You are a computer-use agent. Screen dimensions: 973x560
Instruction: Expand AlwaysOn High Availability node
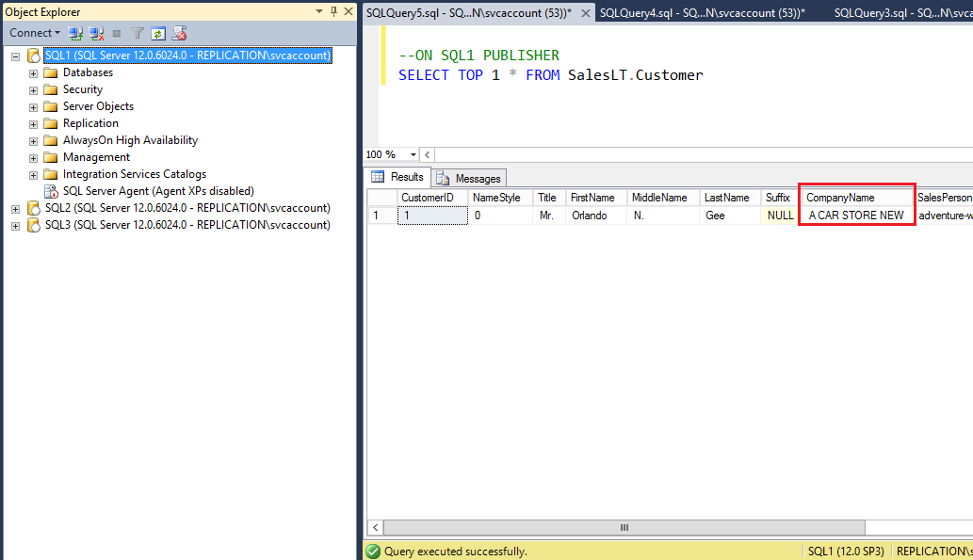[x=34, y=141]
